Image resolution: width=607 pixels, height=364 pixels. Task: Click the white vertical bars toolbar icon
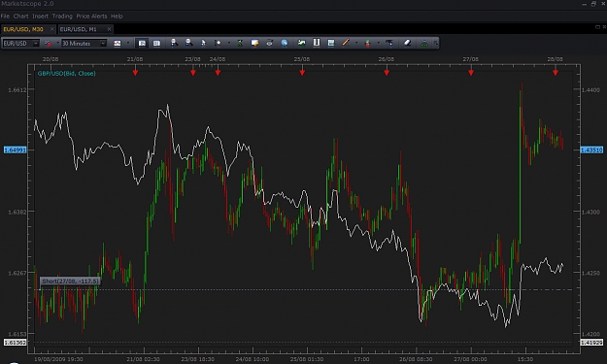click(317, 43)
